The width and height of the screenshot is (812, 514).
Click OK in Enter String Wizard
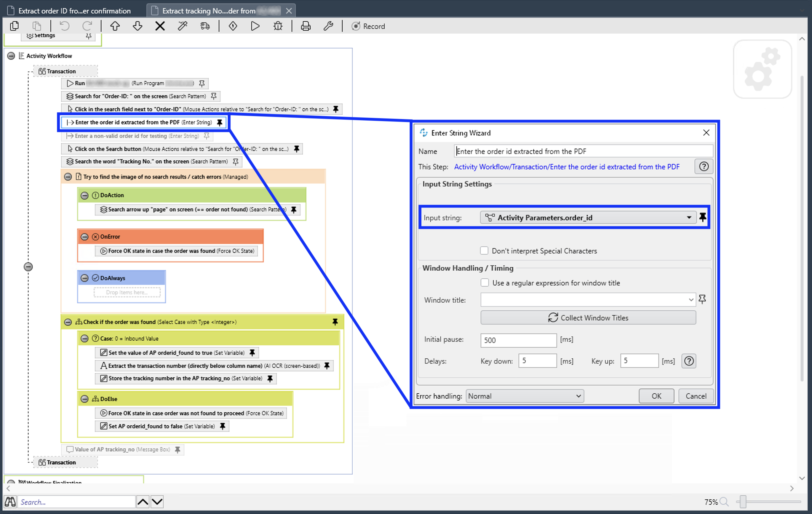point(656,396)
